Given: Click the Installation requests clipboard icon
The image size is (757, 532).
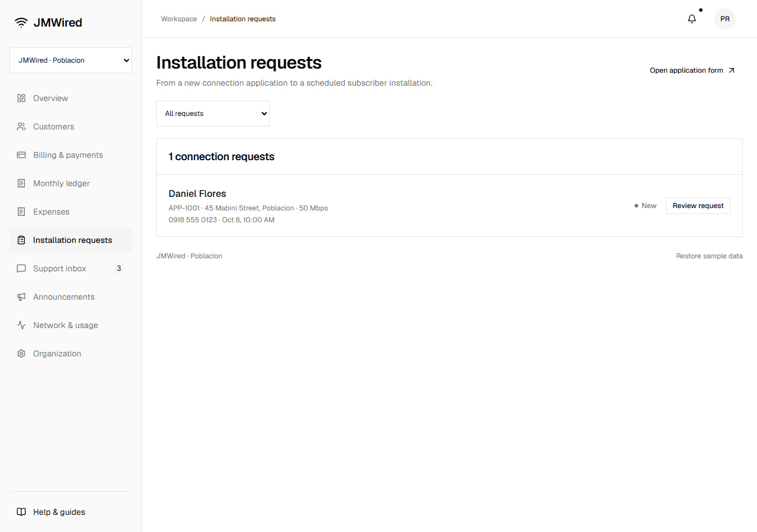Looking at the screenshot, I should tap(21, 240).
